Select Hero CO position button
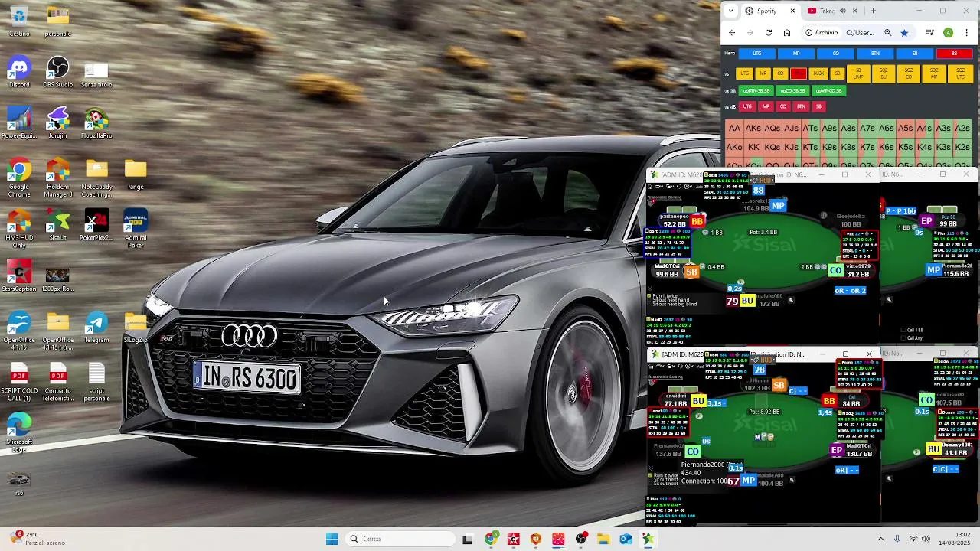 [x=835, y=54]
